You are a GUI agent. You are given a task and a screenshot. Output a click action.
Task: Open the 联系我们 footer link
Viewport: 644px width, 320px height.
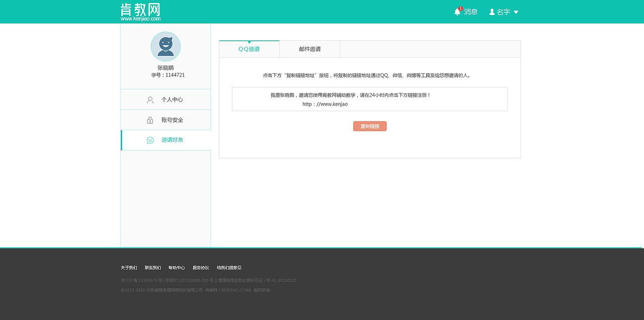tap(153, 268)
